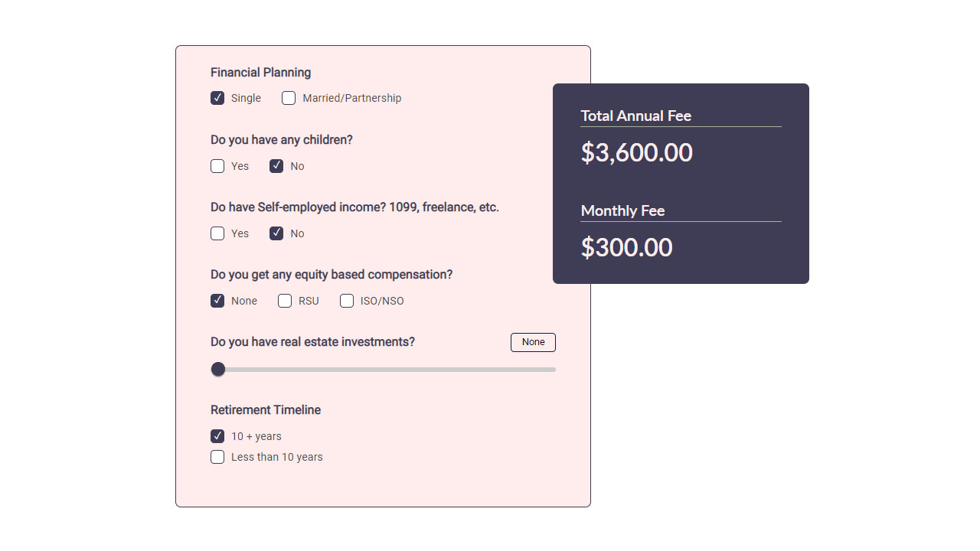Uncheck the 10 + years retirement option
The image size is (980, 551).
[217, 436]
